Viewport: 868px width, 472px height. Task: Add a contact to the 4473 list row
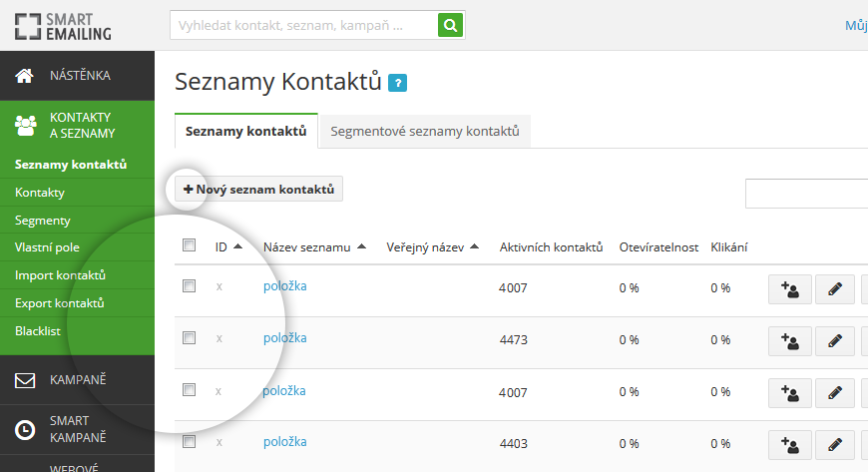(790, 341)
